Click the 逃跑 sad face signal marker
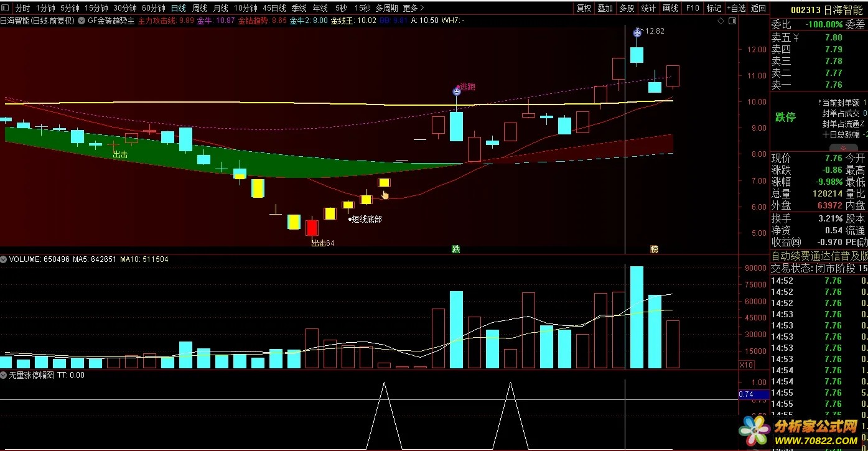Screen dimensions: 868x451 point(457,91)
